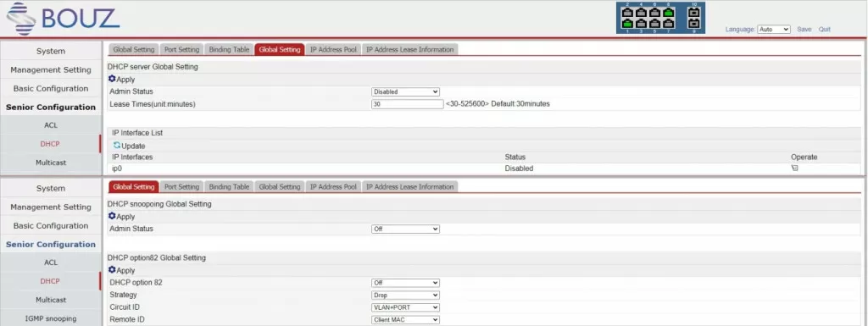The width and height of the screenshot is (868, 326).
Task: Click the Quit link
Action: (824, 30)
